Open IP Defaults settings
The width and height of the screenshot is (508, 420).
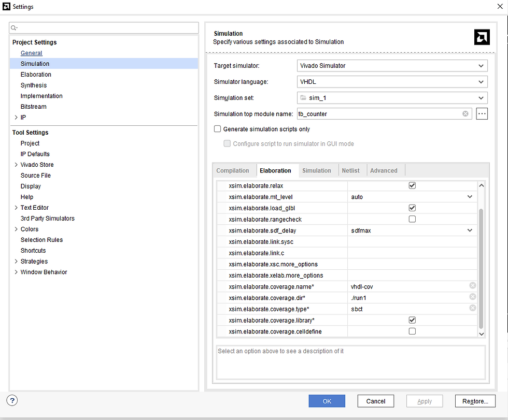pyautogui.click(x=35, y=154)
